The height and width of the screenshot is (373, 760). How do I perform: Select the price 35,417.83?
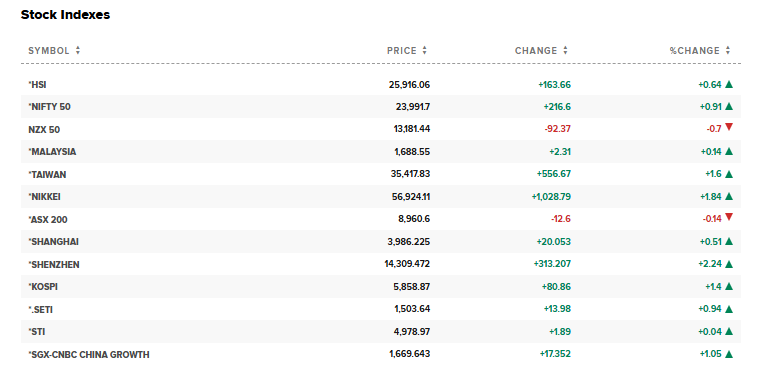click(410, 174)
